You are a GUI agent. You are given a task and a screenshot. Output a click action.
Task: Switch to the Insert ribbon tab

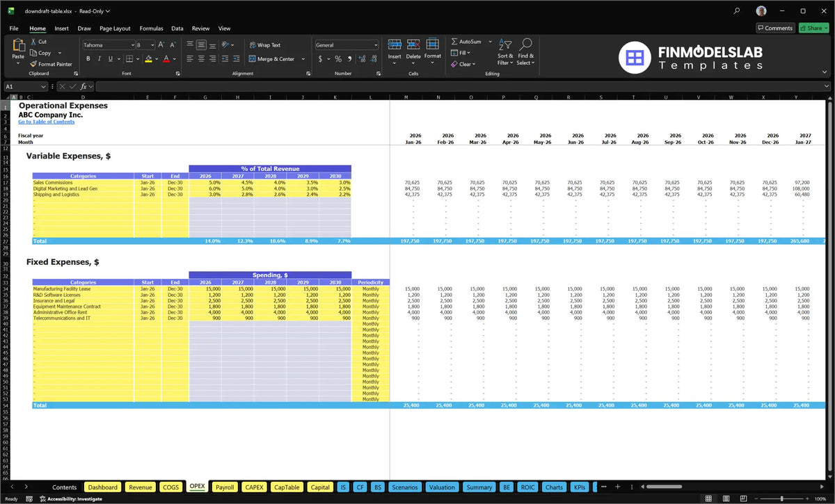tap(62, 29)
